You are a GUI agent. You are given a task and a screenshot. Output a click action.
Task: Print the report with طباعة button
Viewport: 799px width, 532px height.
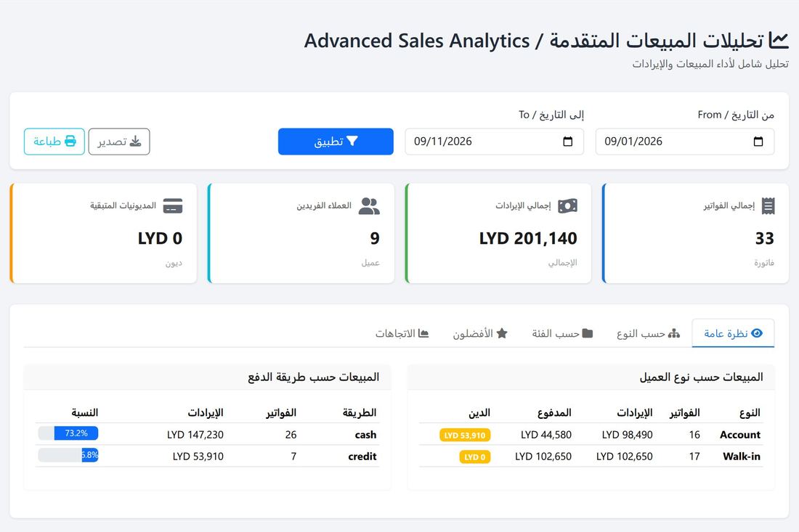coord(54,142)
